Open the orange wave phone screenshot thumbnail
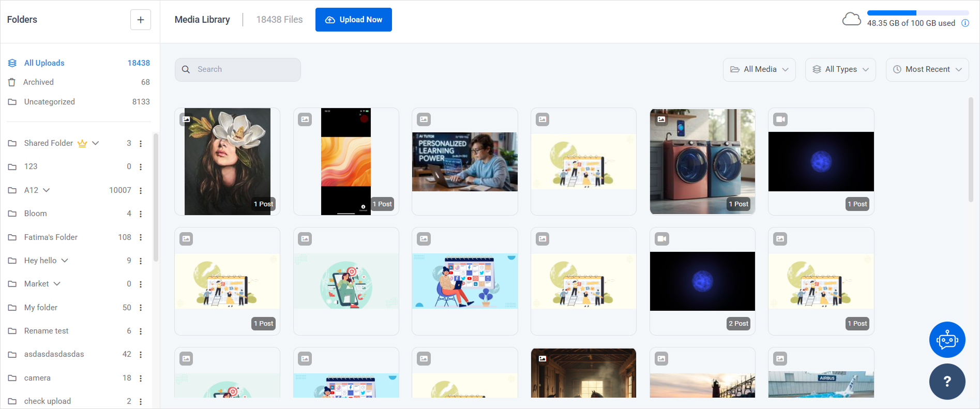This screenshot has width=980, height=409. pos(346,161)
